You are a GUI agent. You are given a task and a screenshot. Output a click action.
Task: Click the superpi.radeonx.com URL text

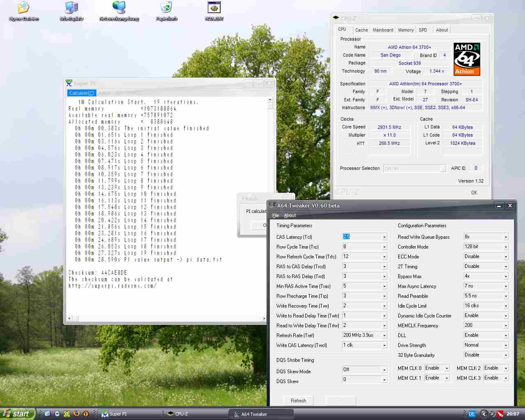(112, 286)
